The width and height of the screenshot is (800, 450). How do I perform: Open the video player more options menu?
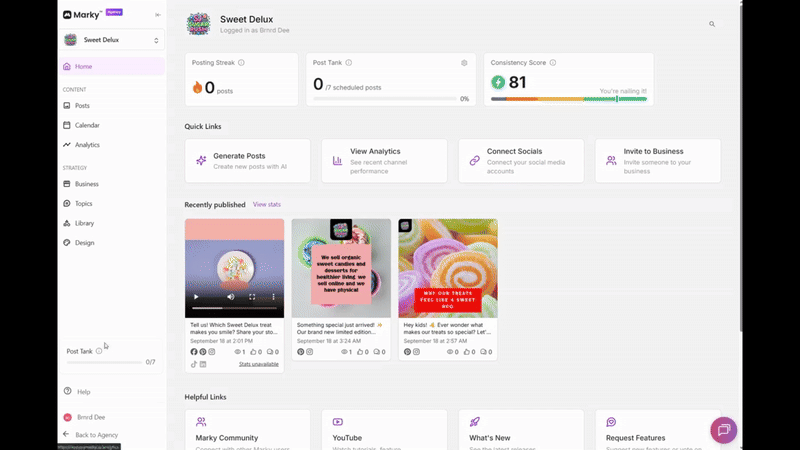pyautogui.click(x=273, y=297)
